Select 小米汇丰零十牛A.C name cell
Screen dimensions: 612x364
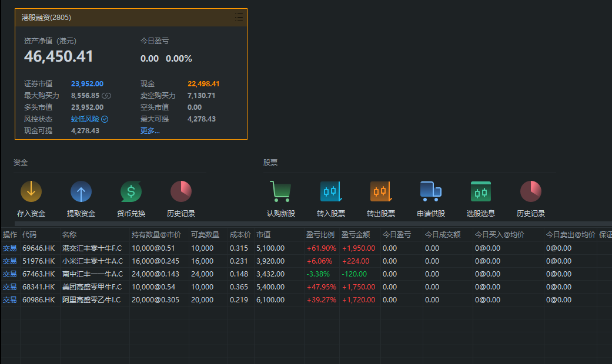[92, 261]
